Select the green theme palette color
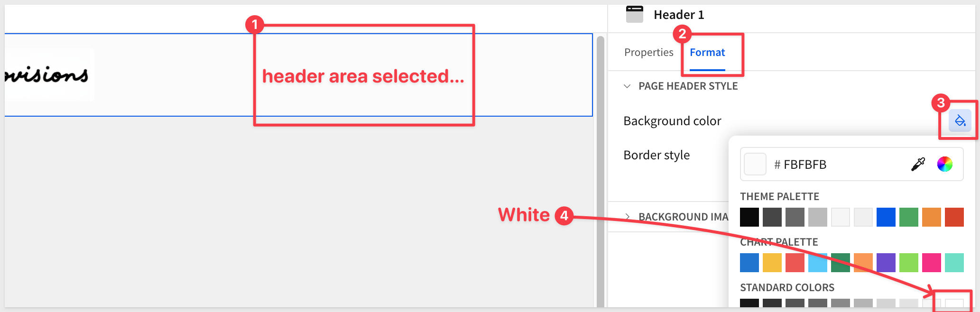Image resolution: width=980 pixels, height=312 pixels. coord(908,217)
